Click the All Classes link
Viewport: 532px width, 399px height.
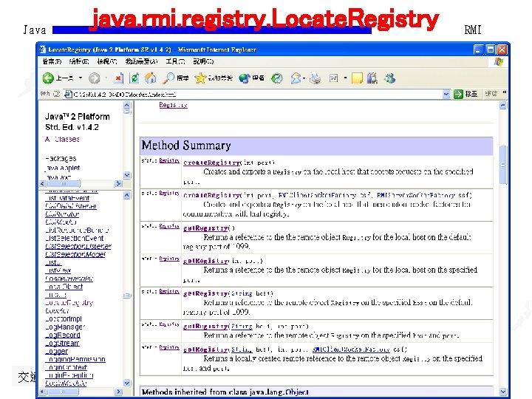pos(62,139)
